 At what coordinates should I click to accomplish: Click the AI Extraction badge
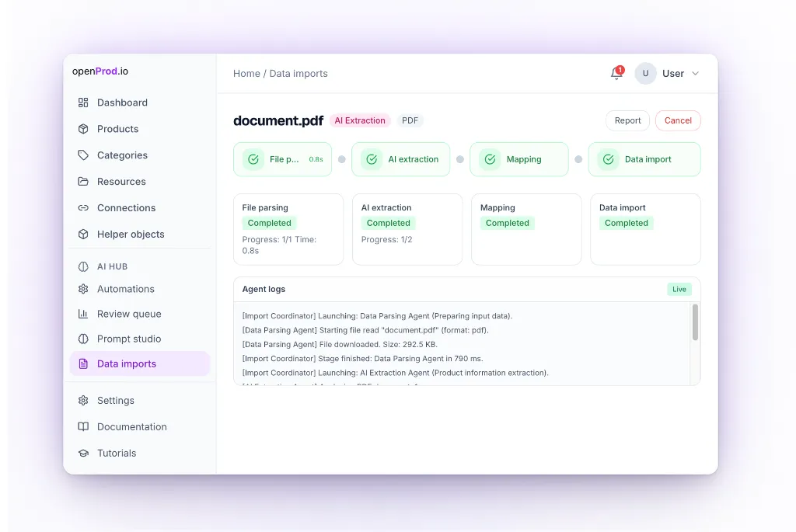tap(359, 120)
